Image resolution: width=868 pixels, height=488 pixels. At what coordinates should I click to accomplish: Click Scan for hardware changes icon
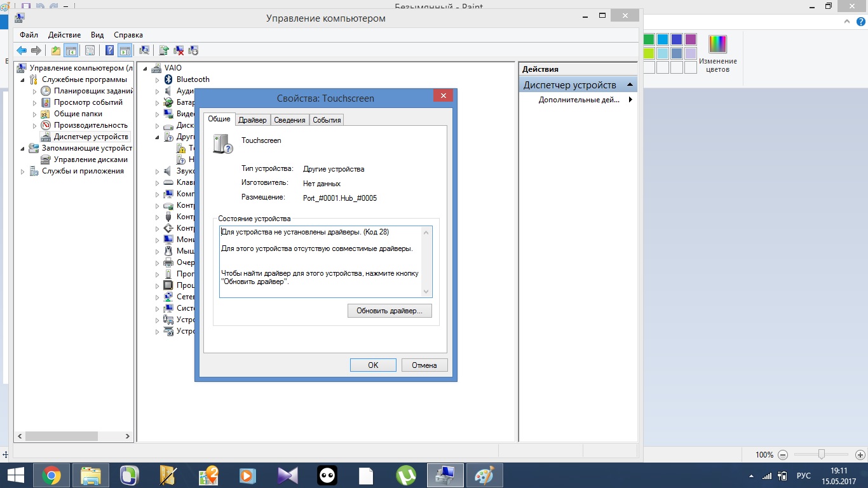pos(145,51)
